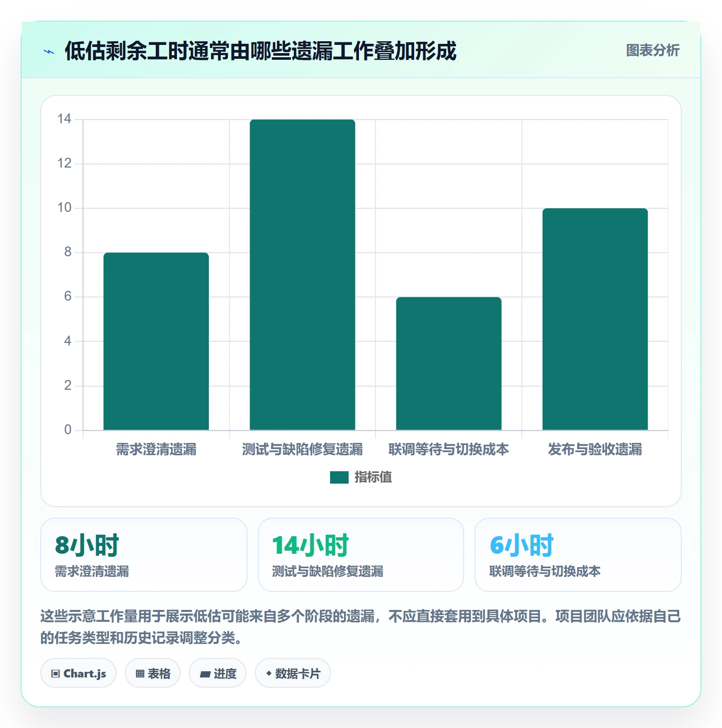The height and width of the screenshot is (728, 722).
Task: Click the Chart.js tag chip
Action: coord(78,673)
